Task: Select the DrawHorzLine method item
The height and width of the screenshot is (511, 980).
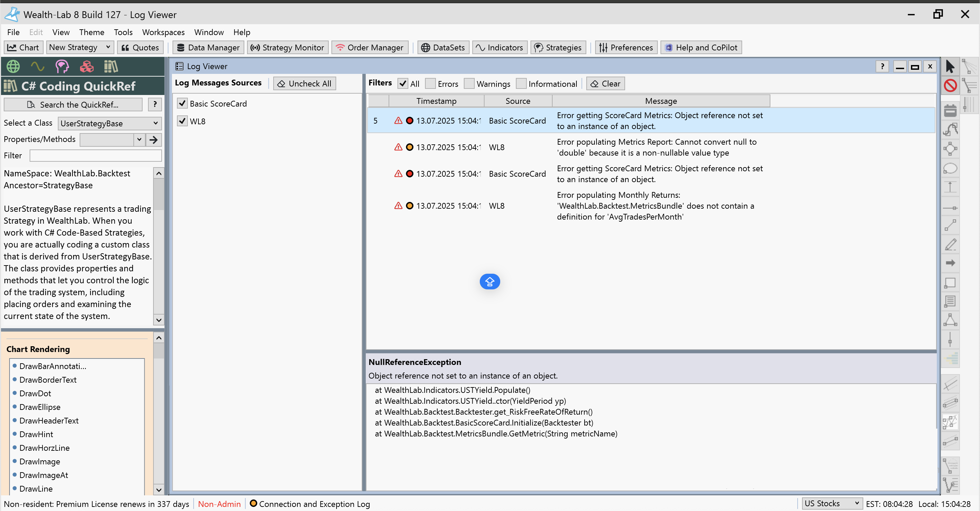Action: pyautogui.click(x=44, y=448)
